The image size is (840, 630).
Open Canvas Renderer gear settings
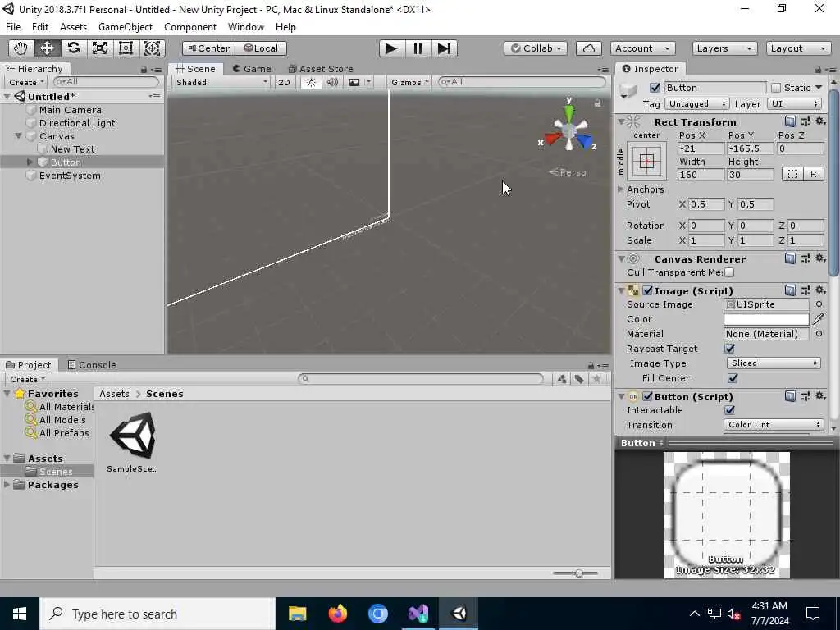tap(820, 258)
